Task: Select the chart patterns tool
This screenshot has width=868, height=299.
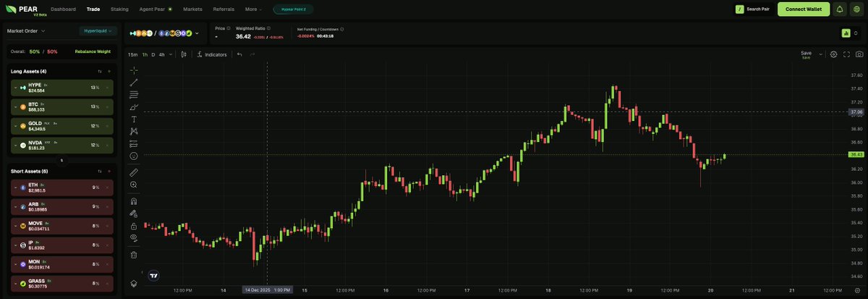Action: [x=134, y=131]
